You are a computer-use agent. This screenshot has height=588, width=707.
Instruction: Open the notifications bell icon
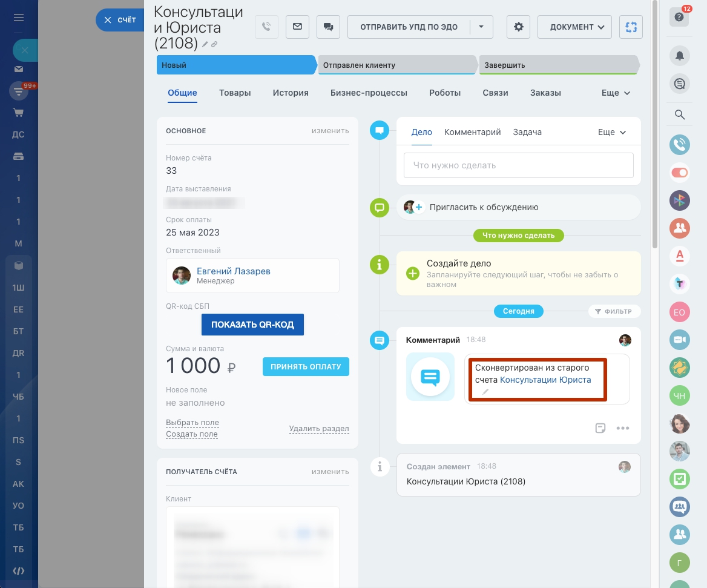coord(680,56)
